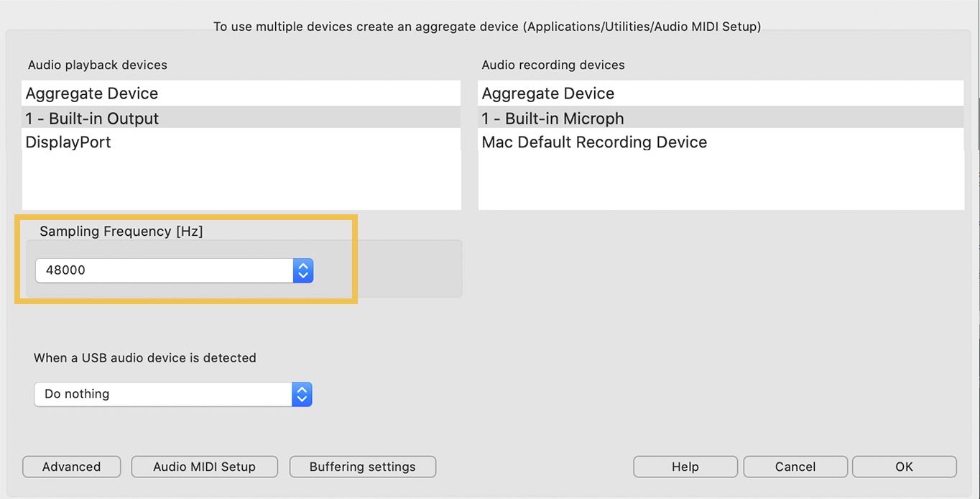Select 1 - Built-in Output playback device
This screenshot has width=980, height=499.
(x=241, y=118)
